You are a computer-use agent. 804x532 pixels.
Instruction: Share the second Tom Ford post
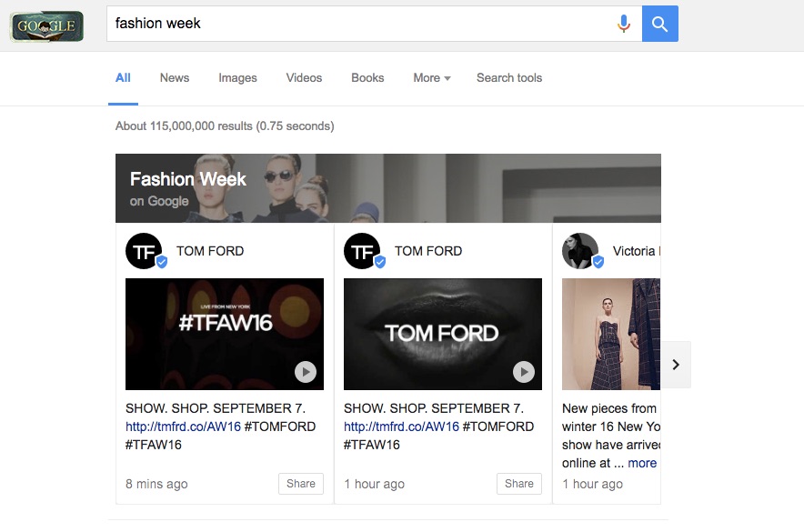coord(519,484)
